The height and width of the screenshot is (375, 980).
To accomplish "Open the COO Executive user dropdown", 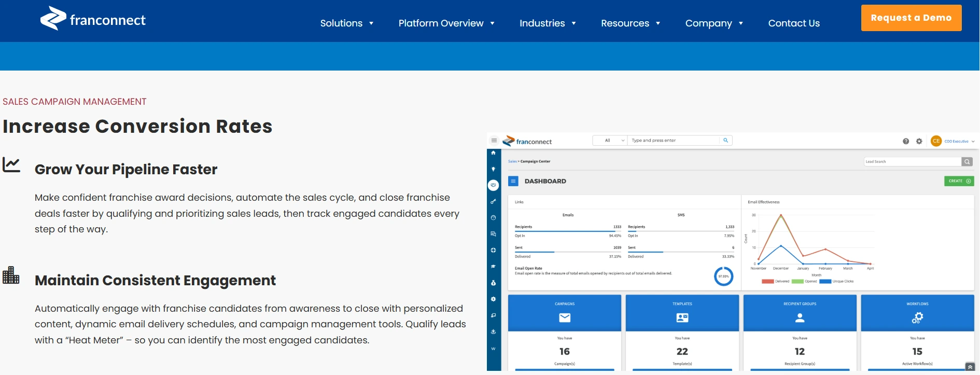I will [959, 141].
